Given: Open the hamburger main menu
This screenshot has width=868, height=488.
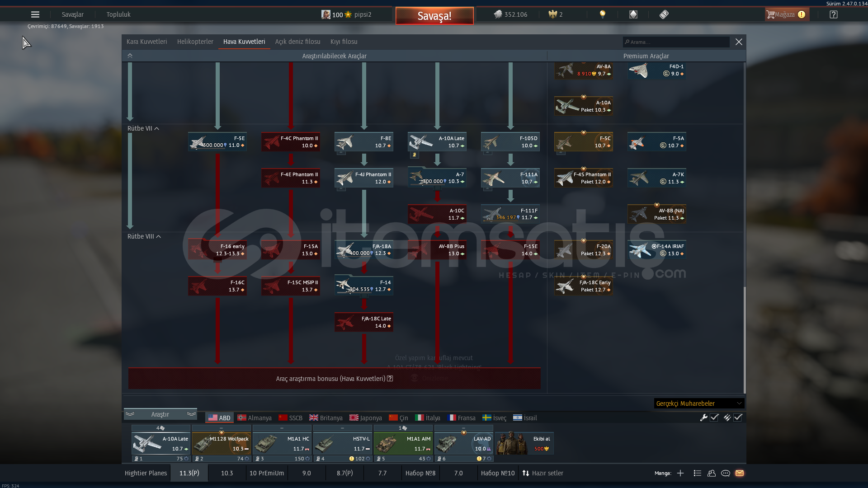Looking at the screenshot, I should coord(35,14).
